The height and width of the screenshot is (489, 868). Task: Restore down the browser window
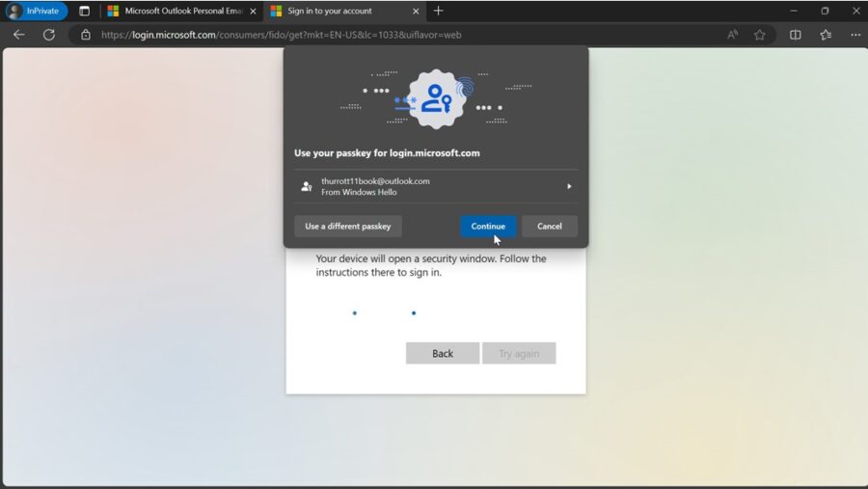click(825, 11)
